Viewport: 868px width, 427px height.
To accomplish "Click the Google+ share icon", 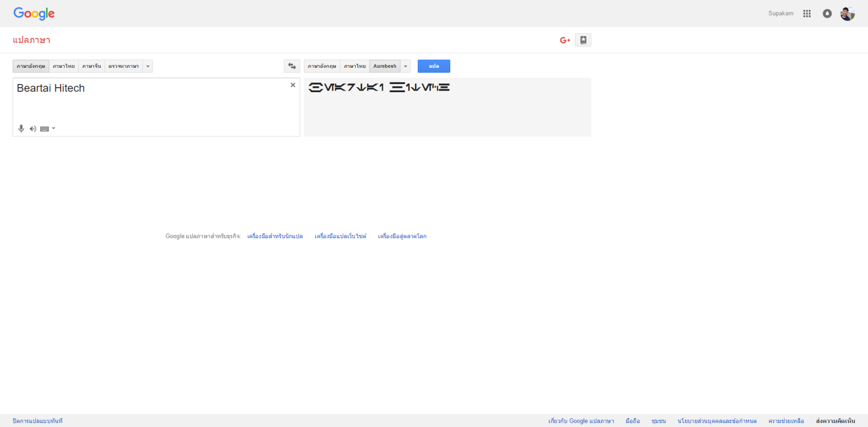I will [565, 40].
